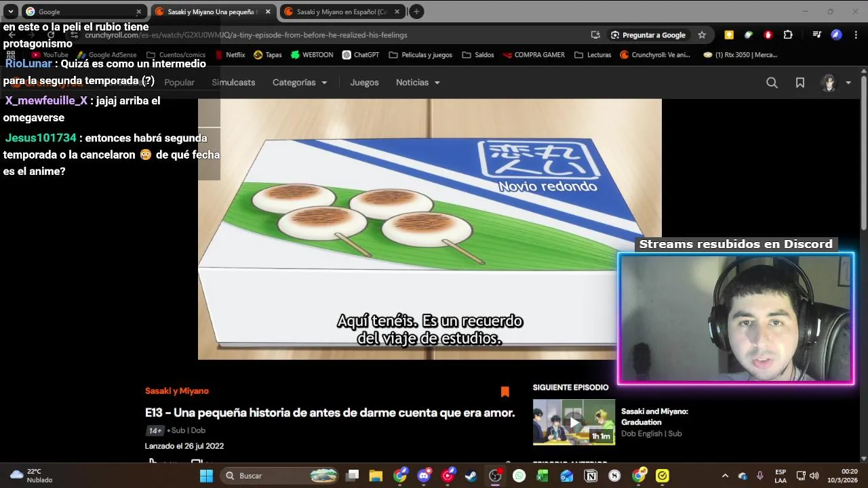Expand the Categorías dropdown
The height and width of the screenshot is (488, 868).
click(300, 83)
